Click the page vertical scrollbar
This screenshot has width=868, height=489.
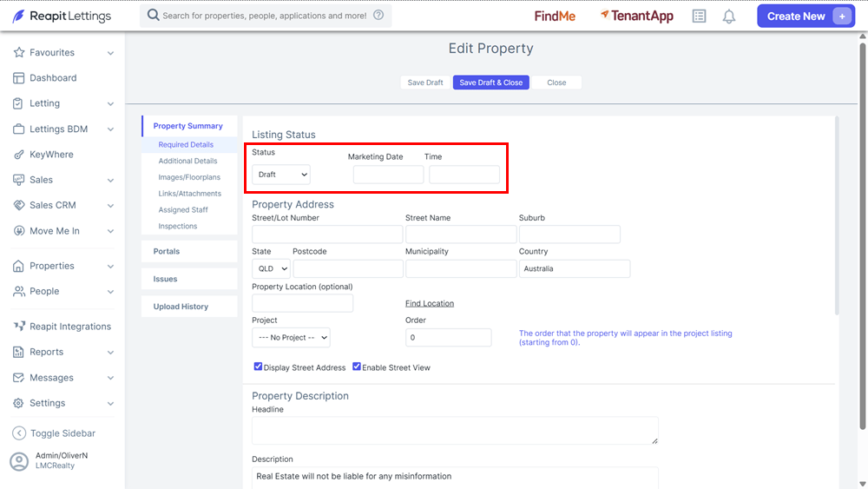click(863, 233)
